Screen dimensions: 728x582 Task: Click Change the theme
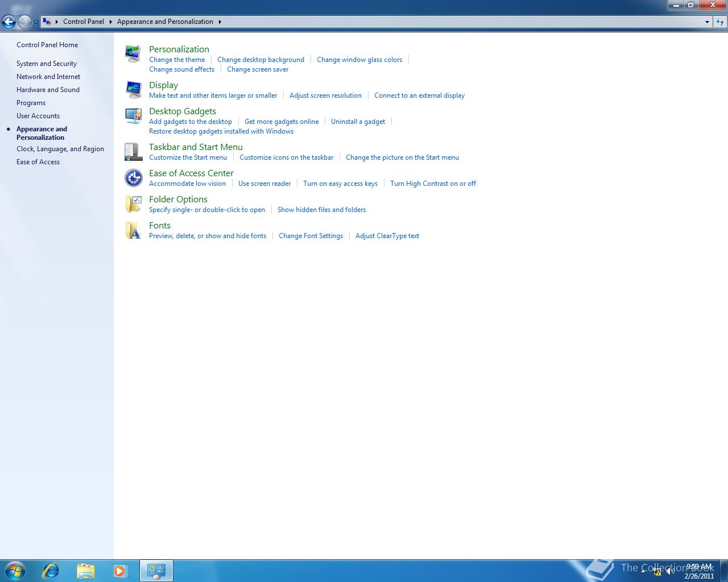pyautogui.click(x=177, y=60)
